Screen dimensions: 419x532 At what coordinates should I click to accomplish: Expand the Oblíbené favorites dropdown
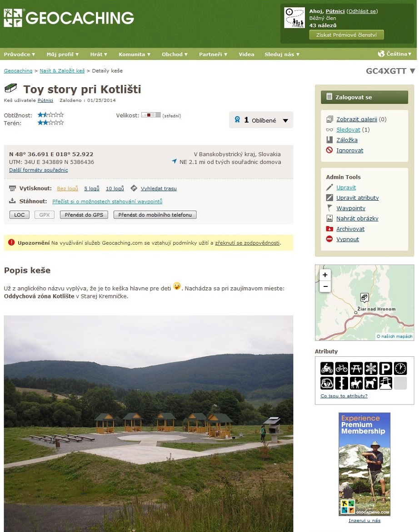261,120
